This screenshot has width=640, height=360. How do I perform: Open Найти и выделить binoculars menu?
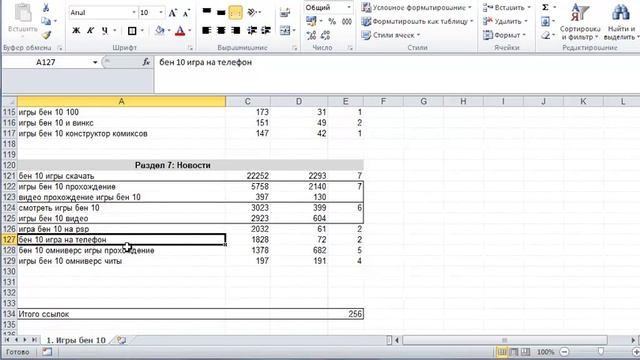(x=621, y=21)
